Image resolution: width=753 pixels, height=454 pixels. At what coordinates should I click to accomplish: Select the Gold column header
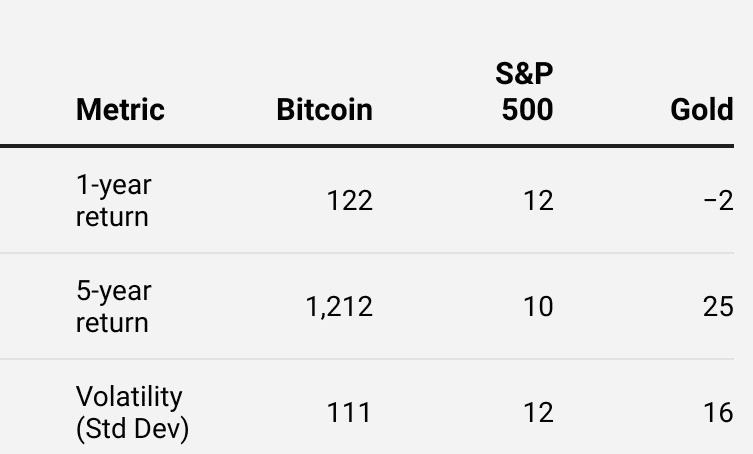701,109
